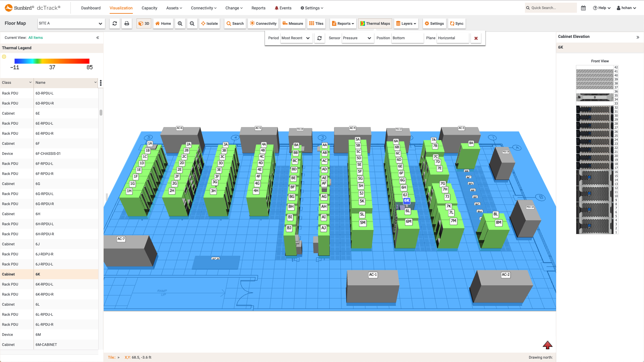Open the Connectivity overlay

(263, 23)
